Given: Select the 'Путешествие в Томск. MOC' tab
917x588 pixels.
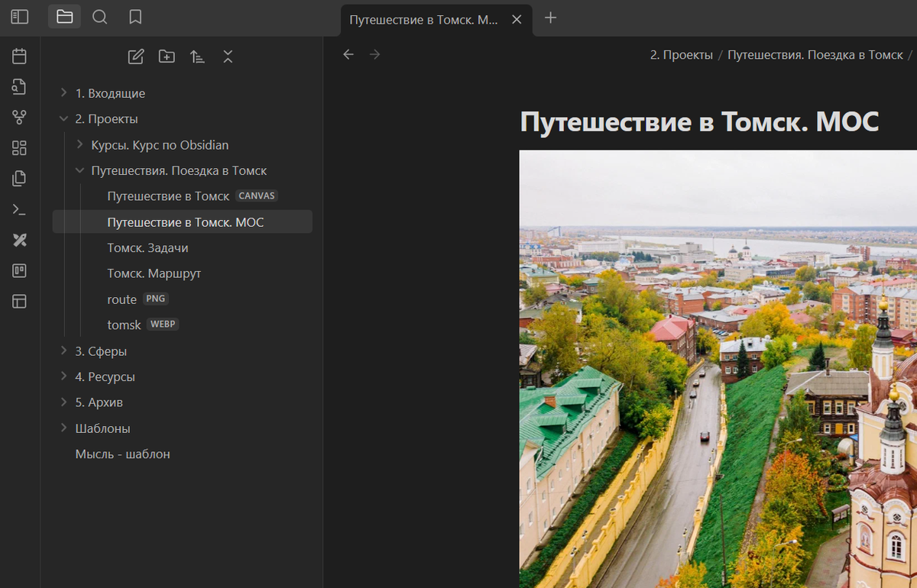Looking at the screenshot, I should 428,20.
